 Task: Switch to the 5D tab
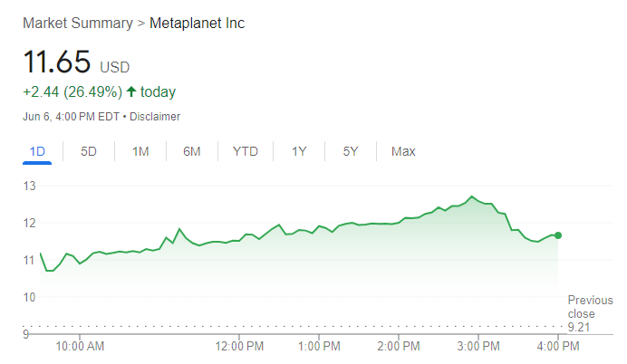point(89,151)
